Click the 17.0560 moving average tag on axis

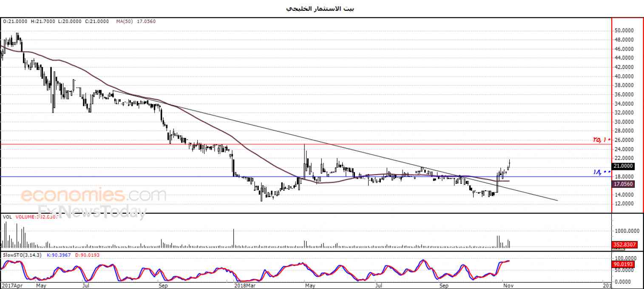[623, 184]
